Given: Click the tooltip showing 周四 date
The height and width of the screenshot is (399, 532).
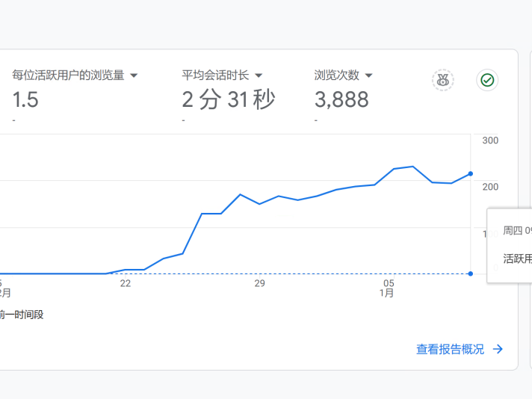Looking at the screenshot, I should (x=517, y=231).
